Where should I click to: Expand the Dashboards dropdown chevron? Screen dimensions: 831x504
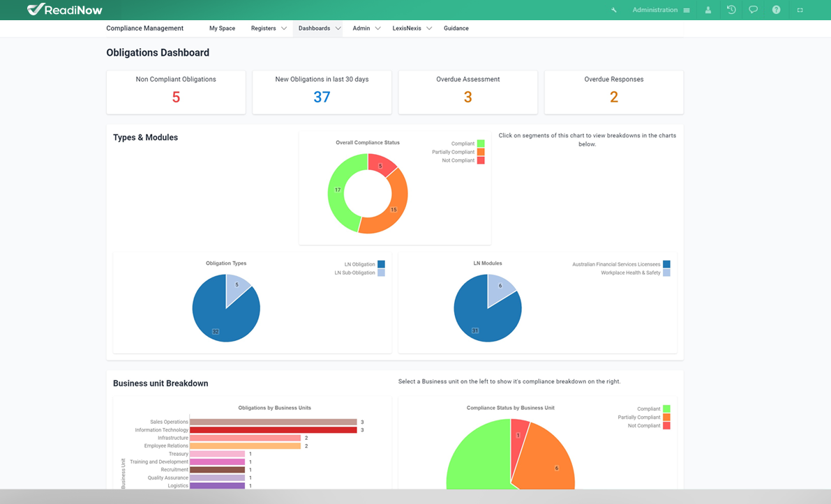click(x=338, y=29)
